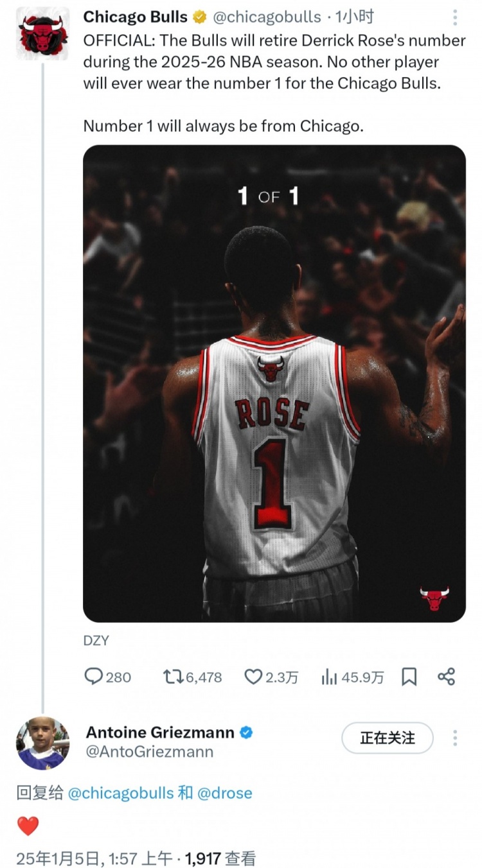Open Chicago Bulls profile avatar
The height and width of the screenshot is (868, 482).
(42, 34)
